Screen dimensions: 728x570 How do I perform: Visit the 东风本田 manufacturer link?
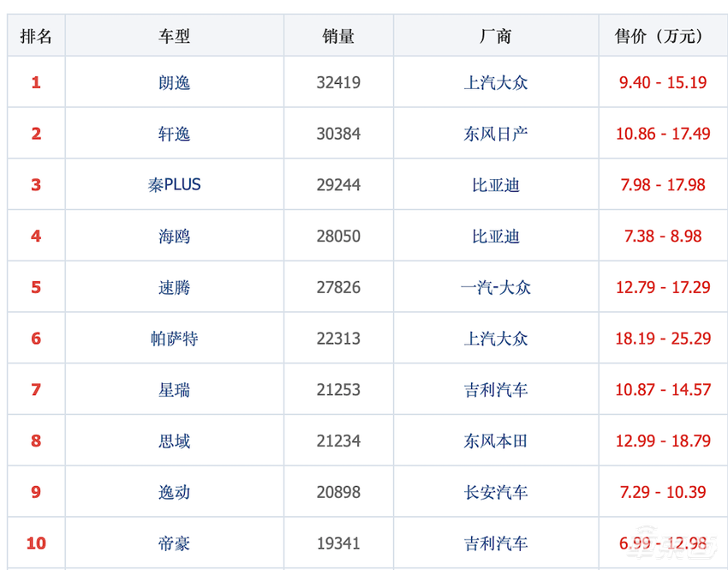[495, 441]
